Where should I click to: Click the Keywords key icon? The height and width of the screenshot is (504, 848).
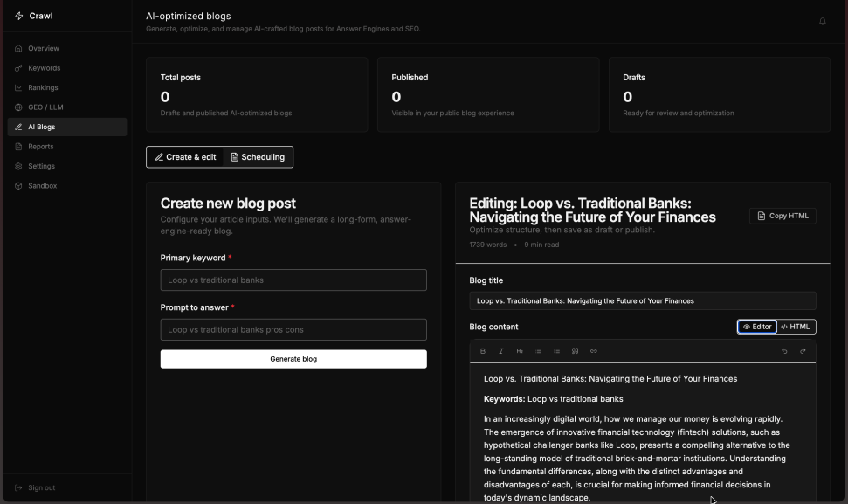coord(18,68)
